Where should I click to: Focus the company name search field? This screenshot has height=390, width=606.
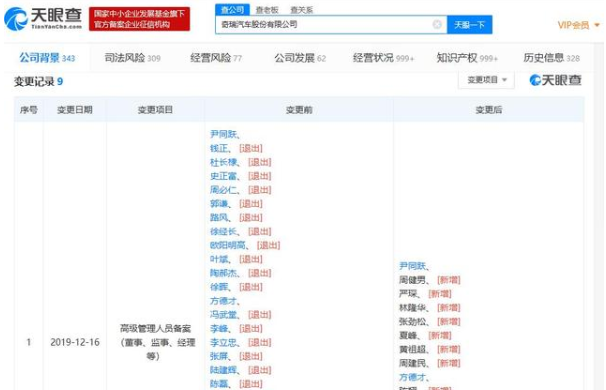(325, 24)
